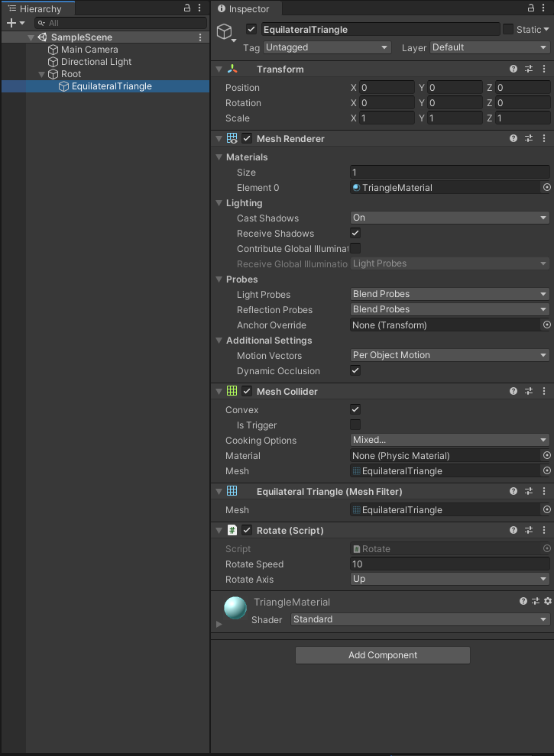Select Main Camera in the Hierarchy
Screen dimensions: 554x756
pos(89,50)
